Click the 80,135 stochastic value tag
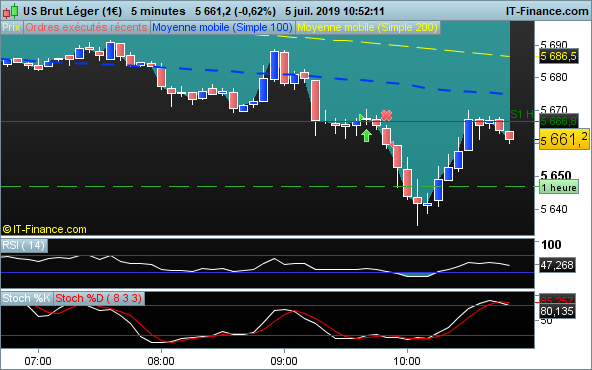 coord(557,311)
